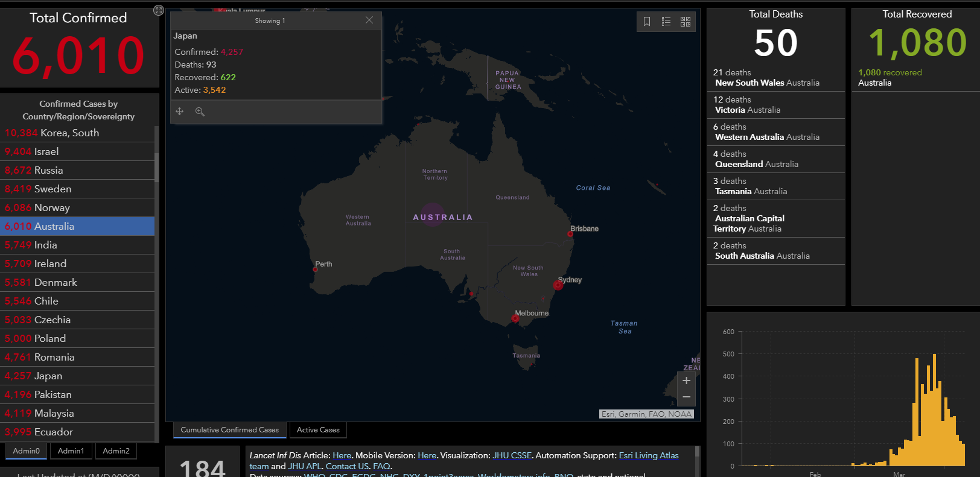
Task: Click Victoria deaths entry
Action: pos(775,105)
